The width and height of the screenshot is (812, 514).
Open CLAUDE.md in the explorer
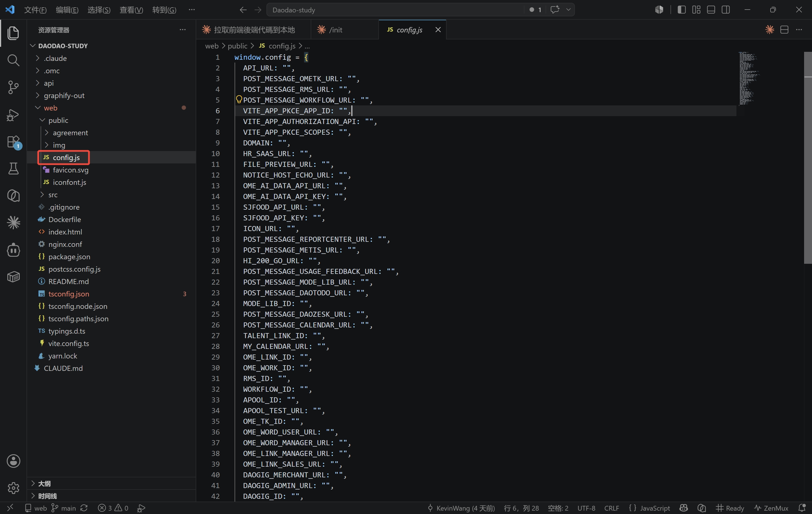111,368
